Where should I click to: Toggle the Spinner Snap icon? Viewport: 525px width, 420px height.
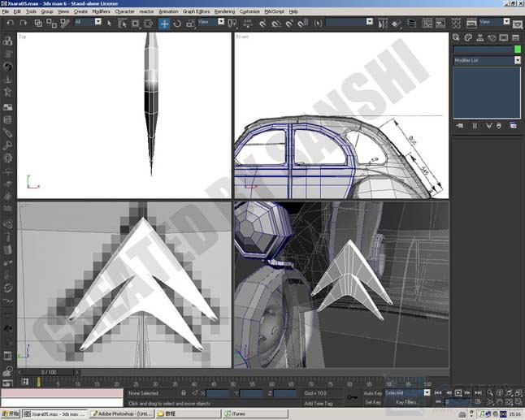click(x=302, y=23)
